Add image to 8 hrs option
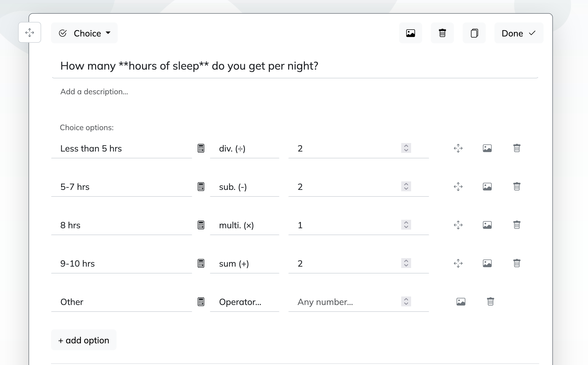 pyautogui.click(x=487, y=225)
